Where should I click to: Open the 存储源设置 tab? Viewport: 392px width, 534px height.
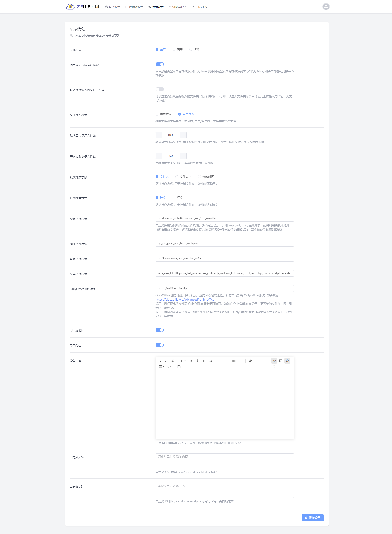[134, 7]
